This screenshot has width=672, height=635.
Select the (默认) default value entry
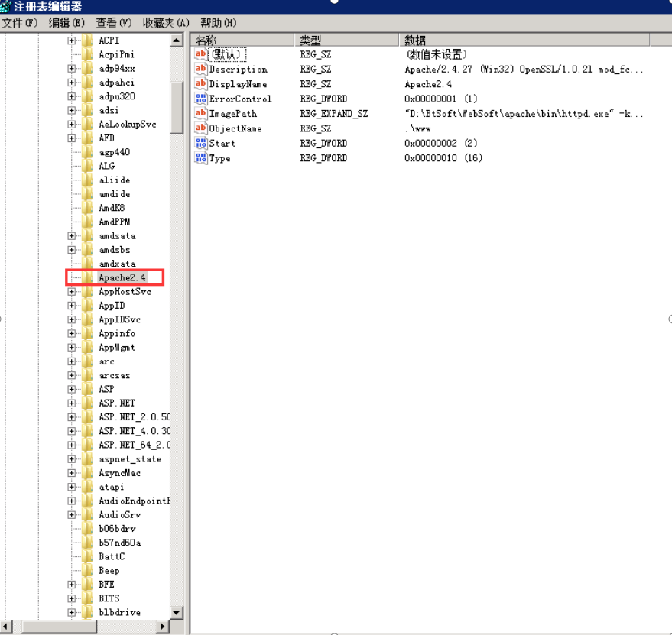pyautogui.click(x=227, y=54)
